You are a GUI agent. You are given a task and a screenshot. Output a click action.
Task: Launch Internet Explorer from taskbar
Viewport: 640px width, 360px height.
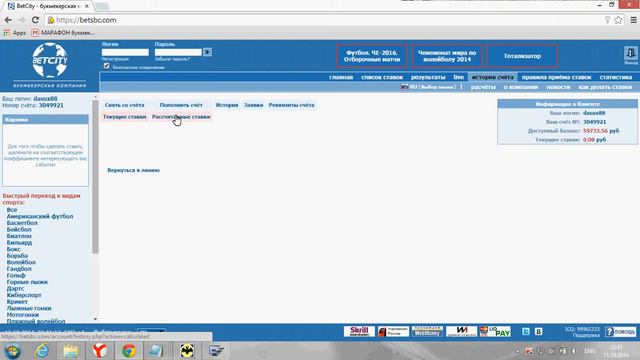click(x=42, y=351)
